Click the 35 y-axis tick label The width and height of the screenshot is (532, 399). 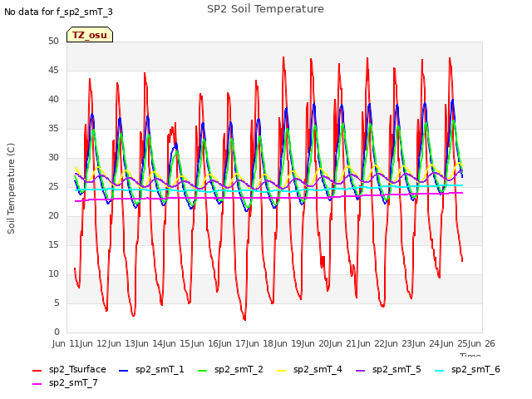coord(53,129)
